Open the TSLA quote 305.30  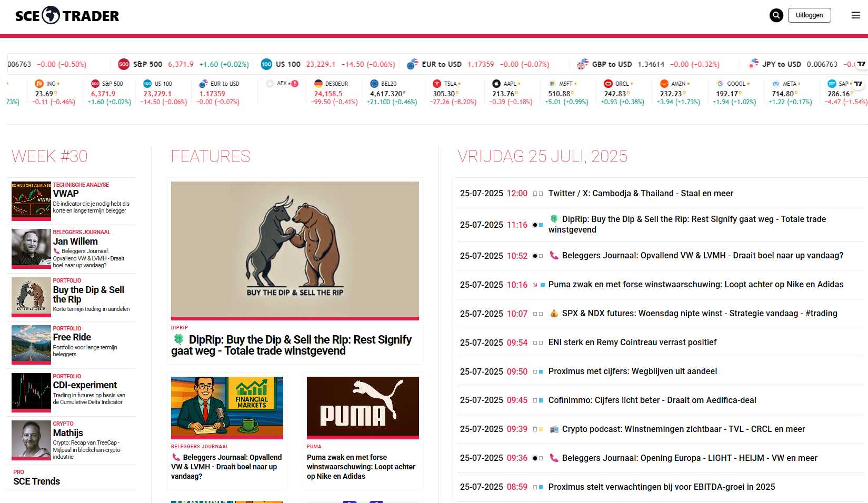(445, 94)
